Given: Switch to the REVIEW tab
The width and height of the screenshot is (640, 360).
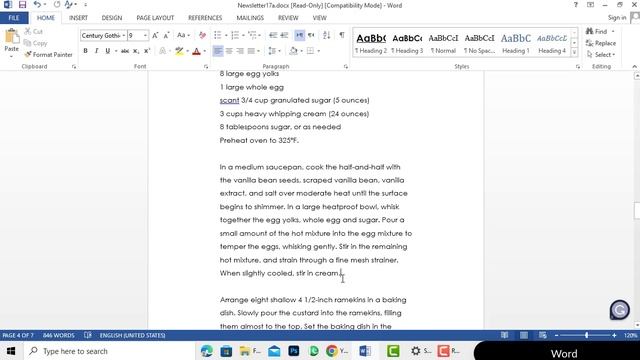Looking at the screenshot, I should (x=288, y=18).
